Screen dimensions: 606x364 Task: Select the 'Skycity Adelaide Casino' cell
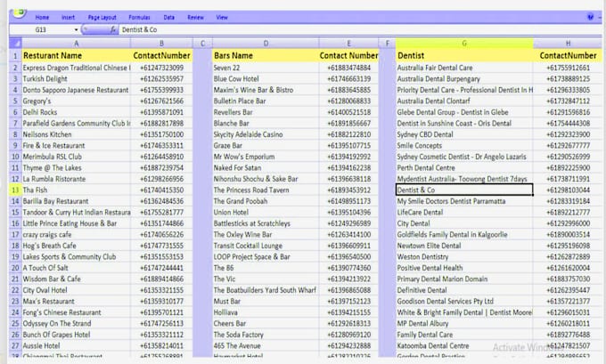point(266,134)
